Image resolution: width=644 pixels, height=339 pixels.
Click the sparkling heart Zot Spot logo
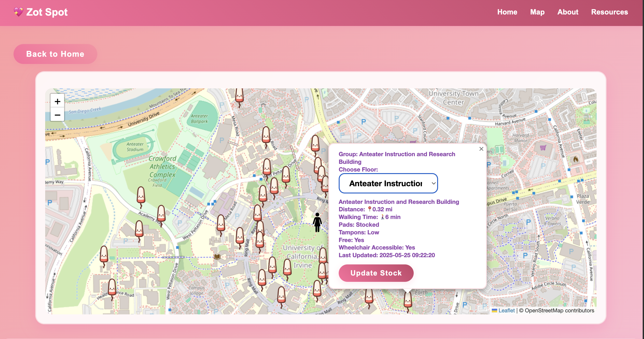pos(18,12)
